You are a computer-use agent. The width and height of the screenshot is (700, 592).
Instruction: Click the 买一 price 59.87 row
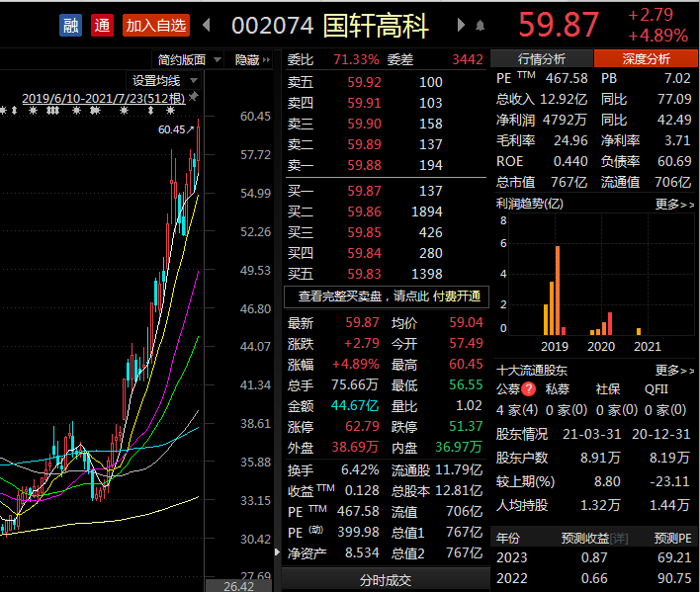point(386,191)
